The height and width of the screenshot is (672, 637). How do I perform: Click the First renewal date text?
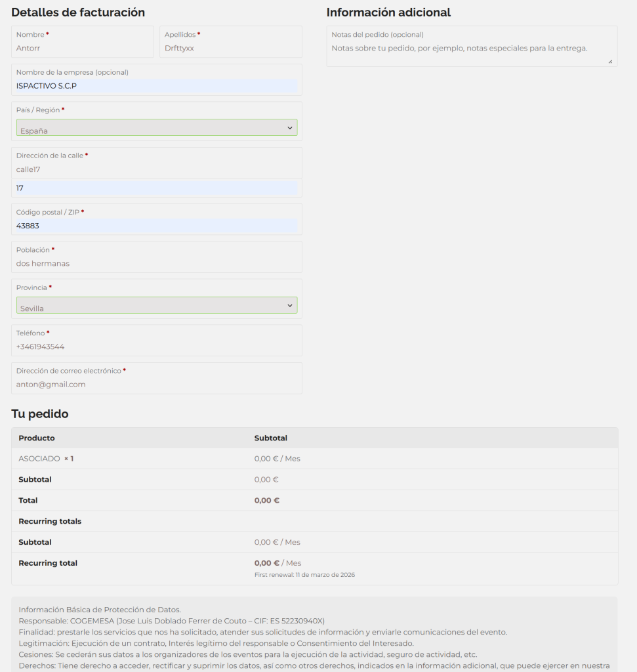point(304,575)
